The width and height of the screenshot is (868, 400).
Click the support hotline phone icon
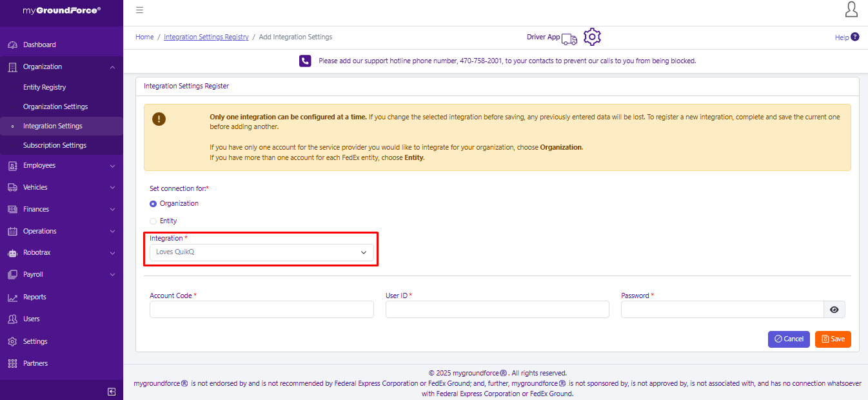[x=305, y=61]
